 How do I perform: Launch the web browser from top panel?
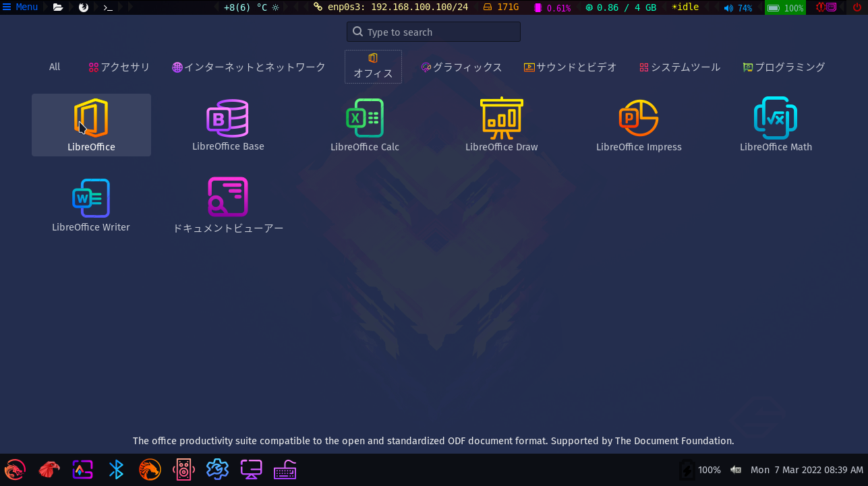point(84,7)
